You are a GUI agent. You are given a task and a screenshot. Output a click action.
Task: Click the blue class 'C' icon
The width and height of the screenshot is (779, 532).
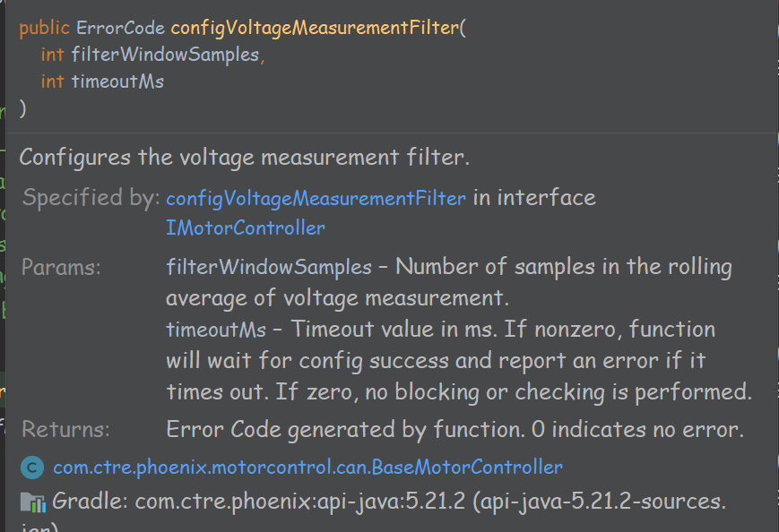coord(32,468)
